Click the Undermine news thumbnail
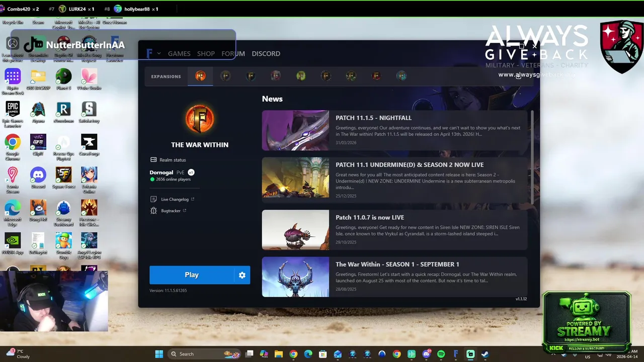This screenshot has height=362, width=644. tap(295, 177)
